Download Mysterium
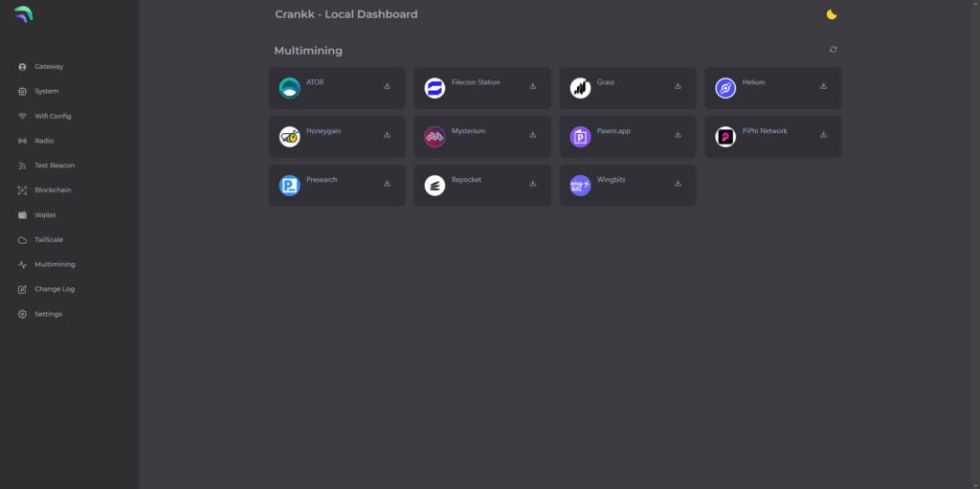Screen dimensions: 980x489 point(532,134)
